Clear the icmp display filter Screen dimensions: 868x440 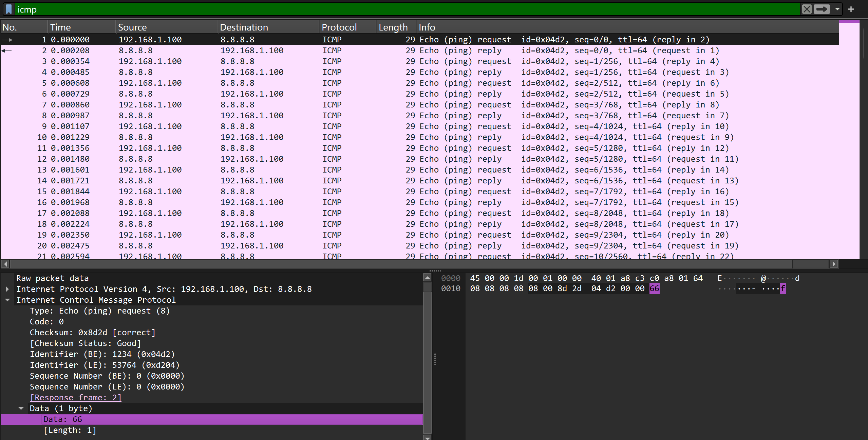pyautogui.click(x=807, y=9)
